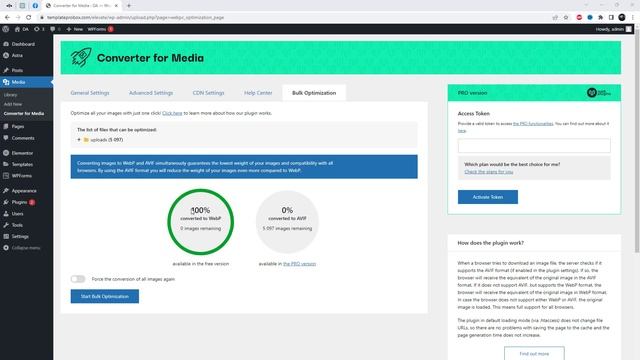Select the Bulk Optimization tab
Image resolution: width=640 pixels, height=360 pixels.
click(314, 93)
